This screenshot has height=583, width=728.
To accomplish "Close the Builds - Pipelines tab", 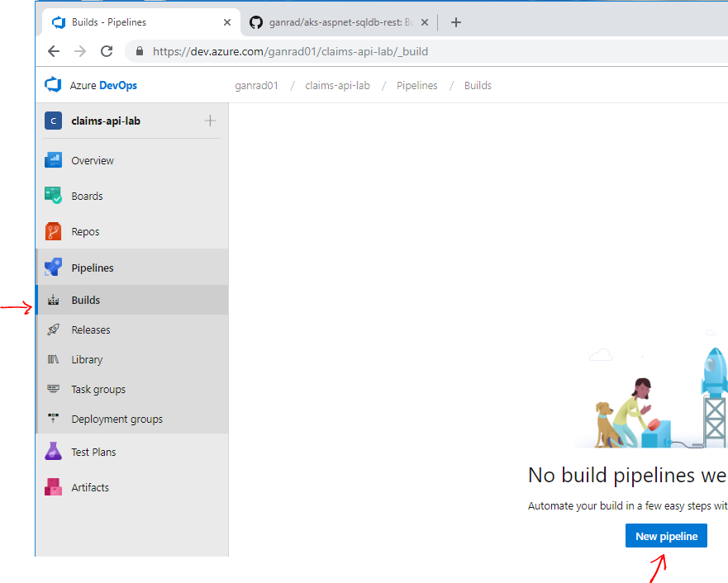I will 227,22.
